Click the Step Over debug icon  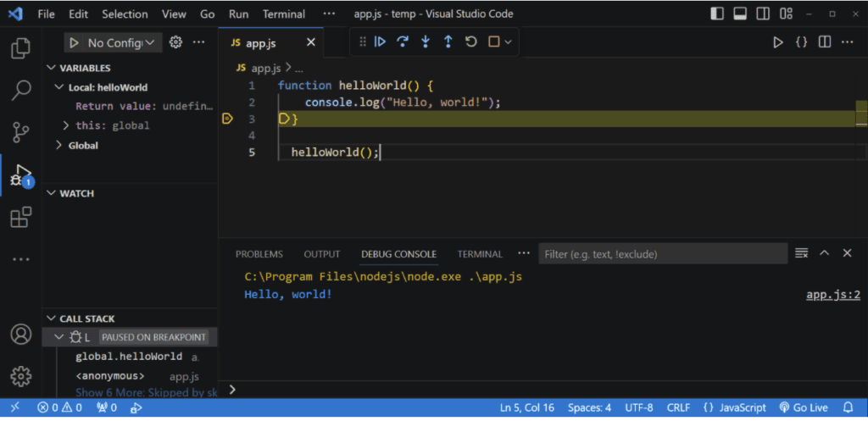(x=403, y=42)
